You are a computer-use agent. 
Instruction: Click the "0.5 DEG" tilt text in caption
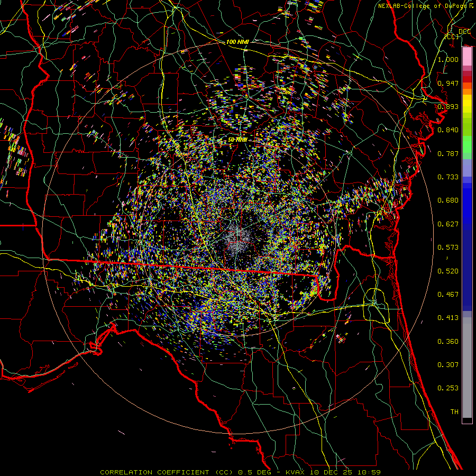click(x=254, y=472)
